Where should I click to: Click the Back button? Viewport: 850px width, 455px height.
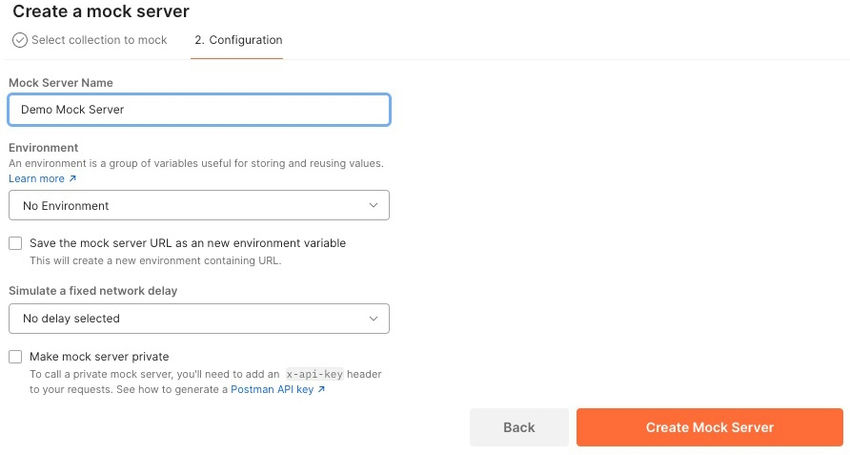pyautogui.click(x=519, y=427)
